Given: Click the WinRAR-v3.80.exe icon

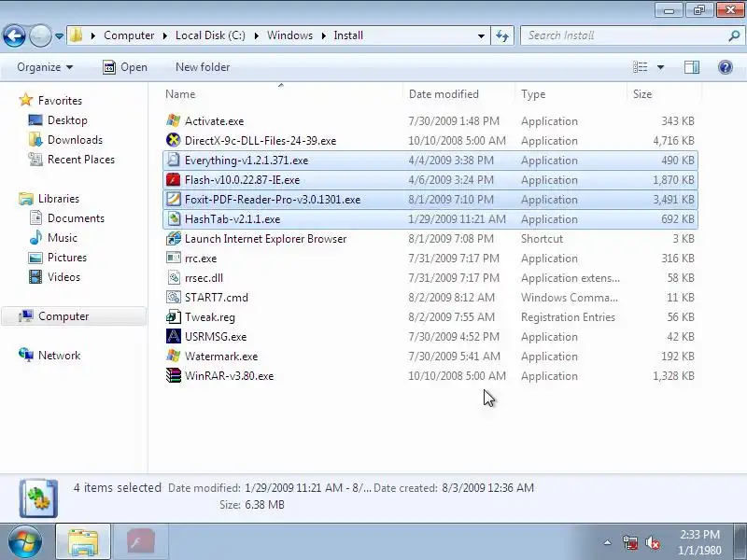Looking at the screenshot, I should pyautogui.click(x=174, y=375).
